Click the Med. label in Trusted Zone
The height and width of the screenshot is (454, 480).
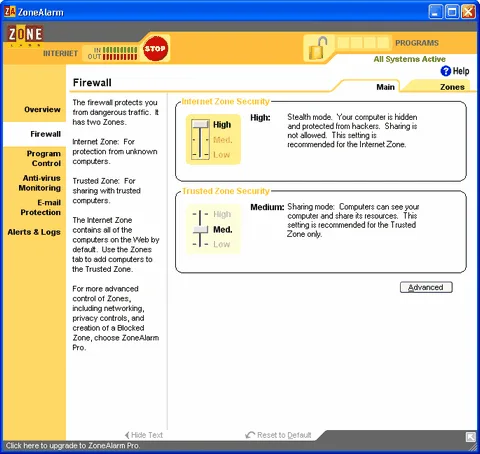pos(223,230)
